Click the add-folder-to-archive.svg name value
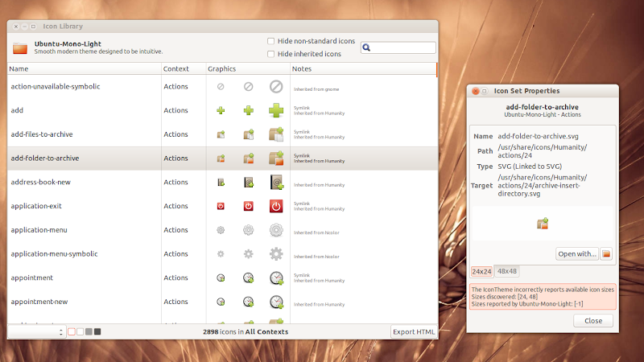 click(538, 136)
